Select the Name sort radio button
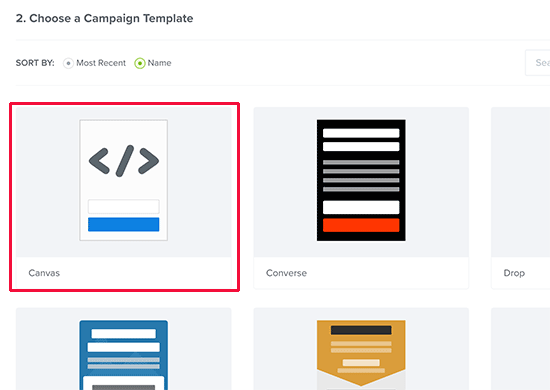This screenshot has width=550, height=390. tap(140, 63)
